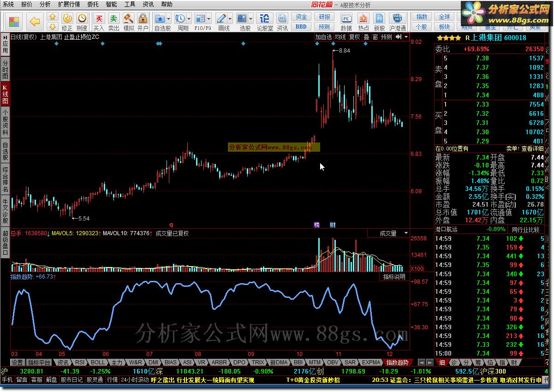Click the colorful home grid icon
The image size is (554, 392).
click(14, 21)
